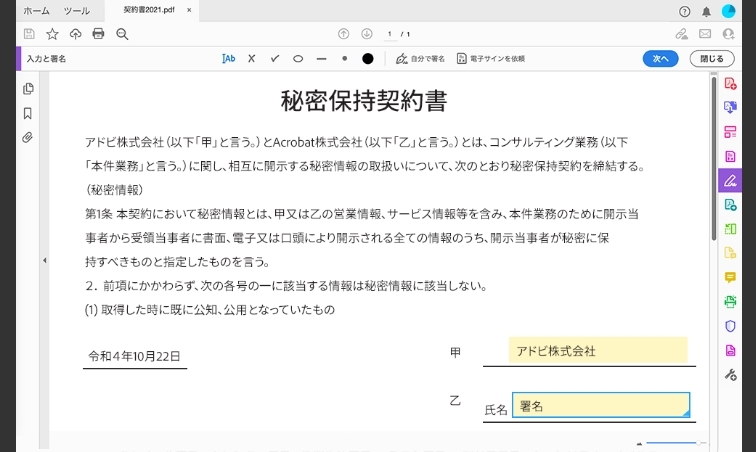Click the 閉じる button
The image size is (756, 452).
click(712, 59)
